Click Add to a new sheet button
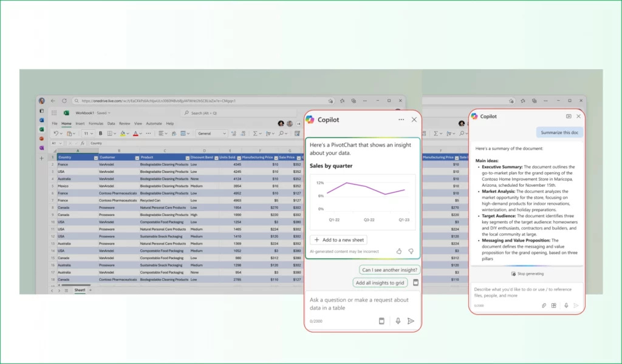This screenshot has height=364, width=622. [338, 240]
